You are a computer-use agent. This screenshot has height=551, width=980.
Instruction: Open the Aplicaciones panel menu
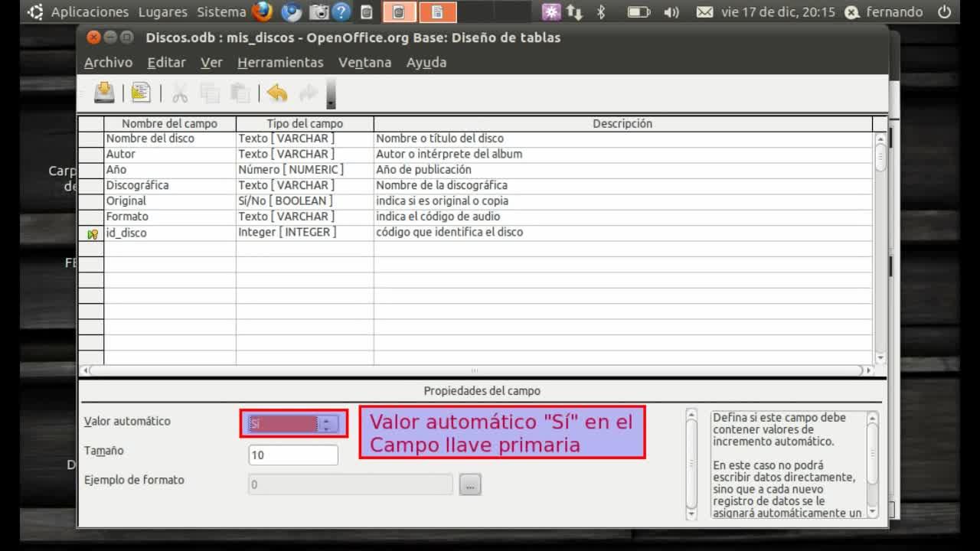click(90, 11)
